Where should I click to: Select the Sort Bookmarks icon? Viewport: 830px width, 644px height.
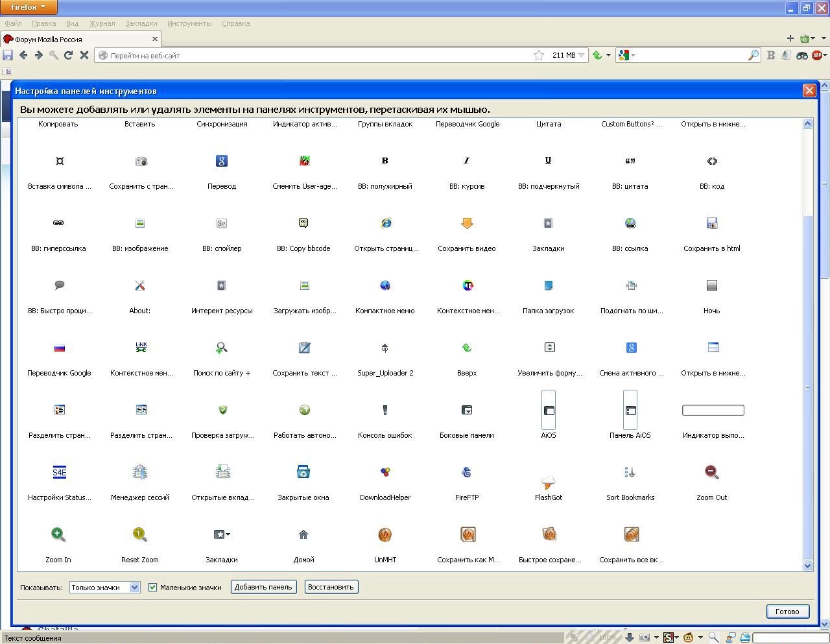(630, 472)
